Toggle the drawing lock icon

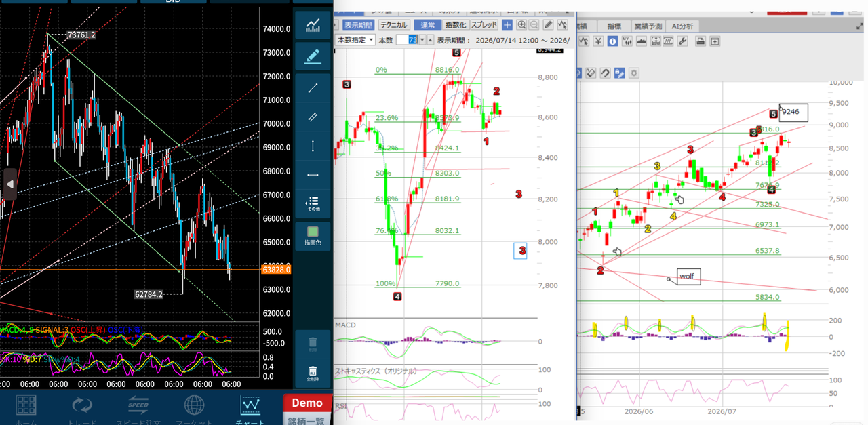pos(620,73)
